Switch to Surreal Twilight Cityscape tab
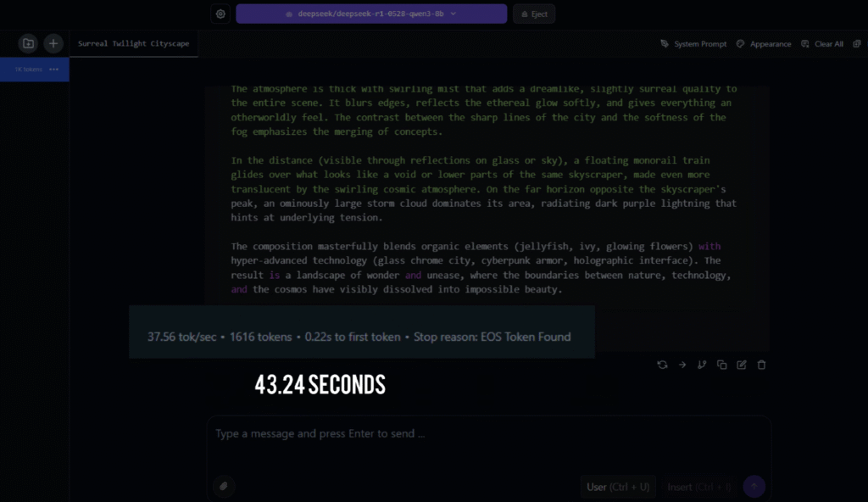Image resolution: width=868 pixels, height=502 pixels. point(133,44)
